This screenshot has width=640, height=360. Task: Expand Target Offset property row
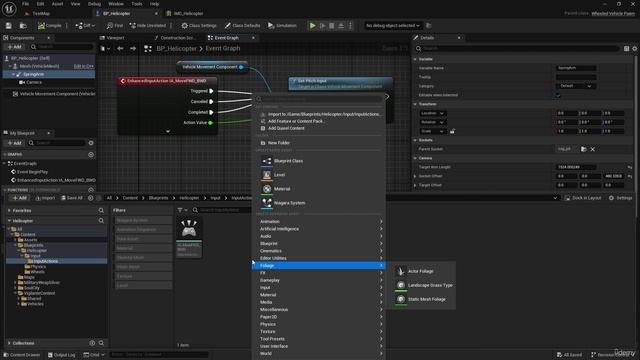coord(416,185)
